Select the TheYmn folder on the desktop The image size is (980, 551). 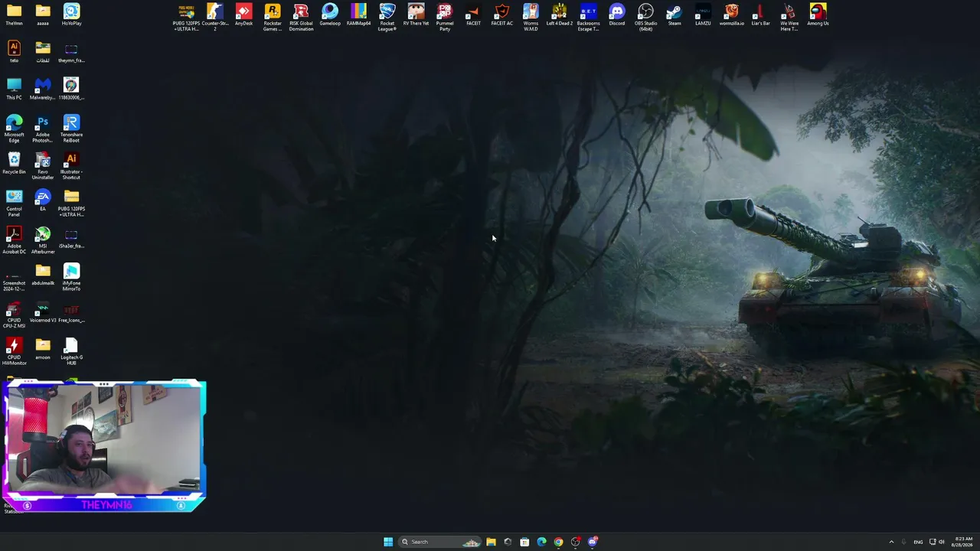click(x=14, y=15)
